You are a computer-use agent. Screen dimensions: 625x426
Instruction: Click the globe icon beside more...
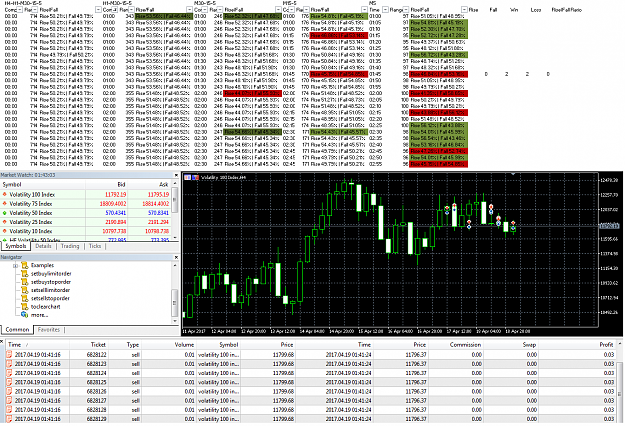point(25,315)
